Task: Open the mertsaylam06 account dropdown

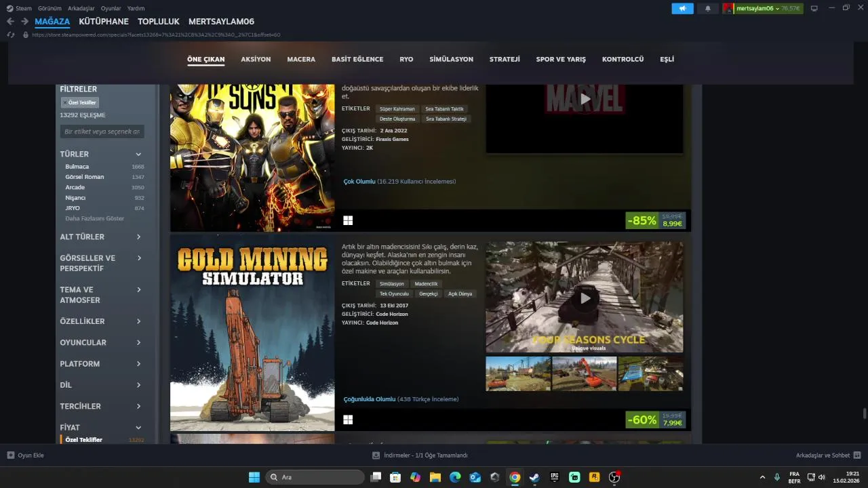Action: click(762, 8)
